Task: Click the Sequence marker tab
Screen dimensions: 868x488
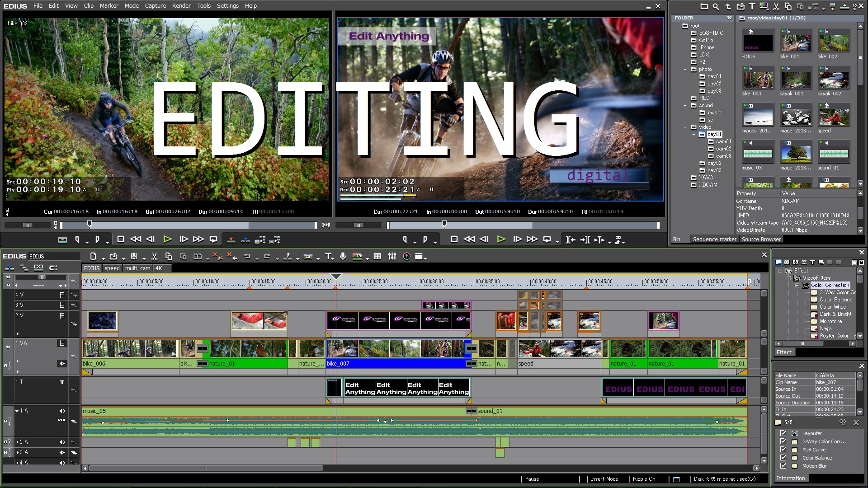Action: click(x=714, y=239)
